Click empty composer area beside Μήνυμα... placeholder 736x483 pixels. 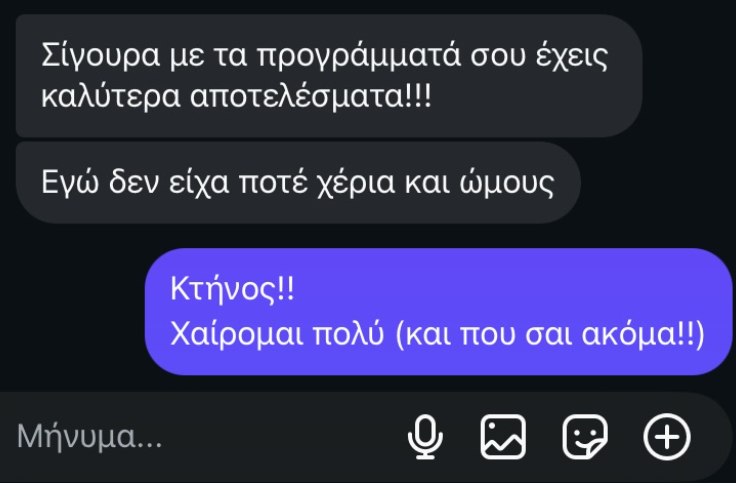[x=282, y=437]
